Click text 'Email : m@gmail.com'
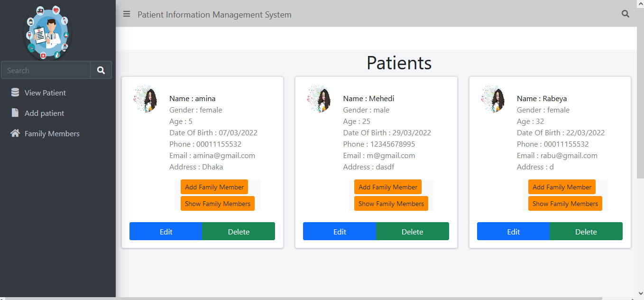Image resolution: width=644 pixels, height=300 pixels. pos(379,156)
